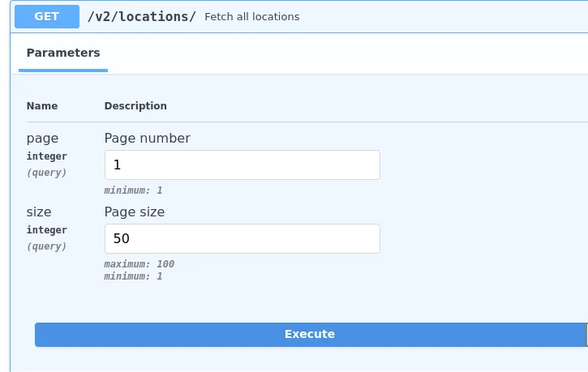Click the Description column header

pos(135,106)
